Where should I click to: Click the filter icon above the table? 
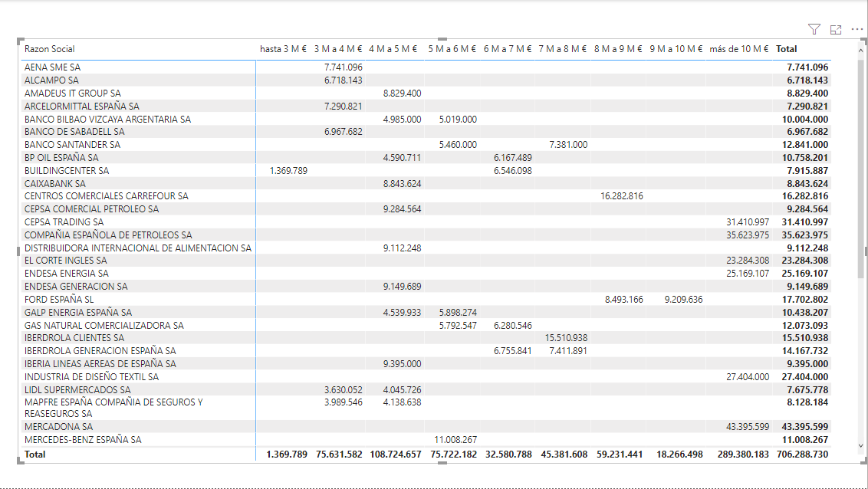pyautogui.click(x=814, y=29)
